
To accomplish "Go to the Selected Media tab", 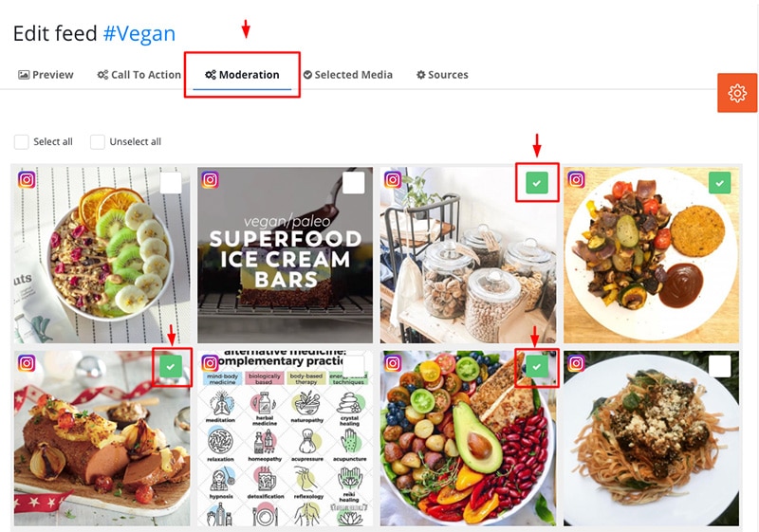I will [348, 75].
